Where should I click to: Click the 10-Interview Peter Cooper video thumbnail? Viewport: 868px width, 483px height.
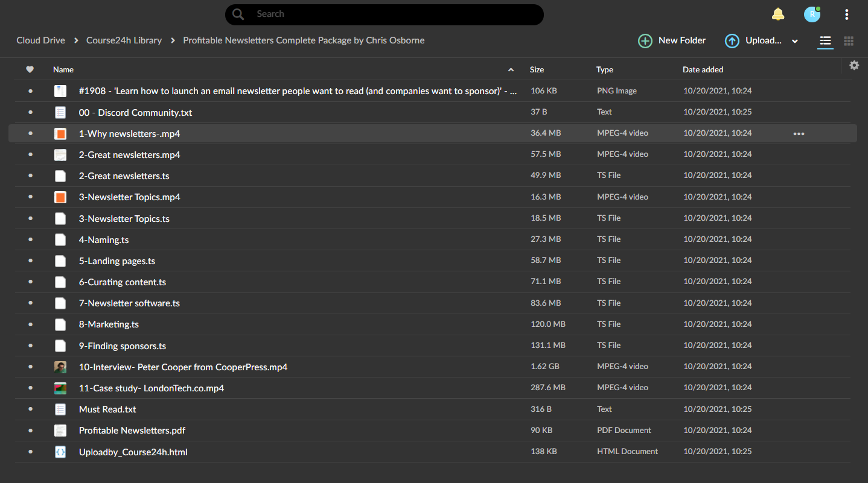[60, 367]
